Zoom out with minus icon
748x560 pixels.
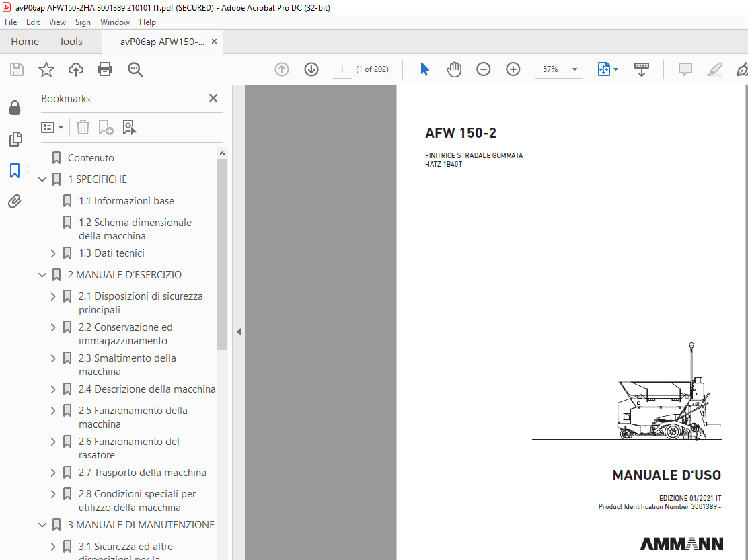(x=483, y=69)
